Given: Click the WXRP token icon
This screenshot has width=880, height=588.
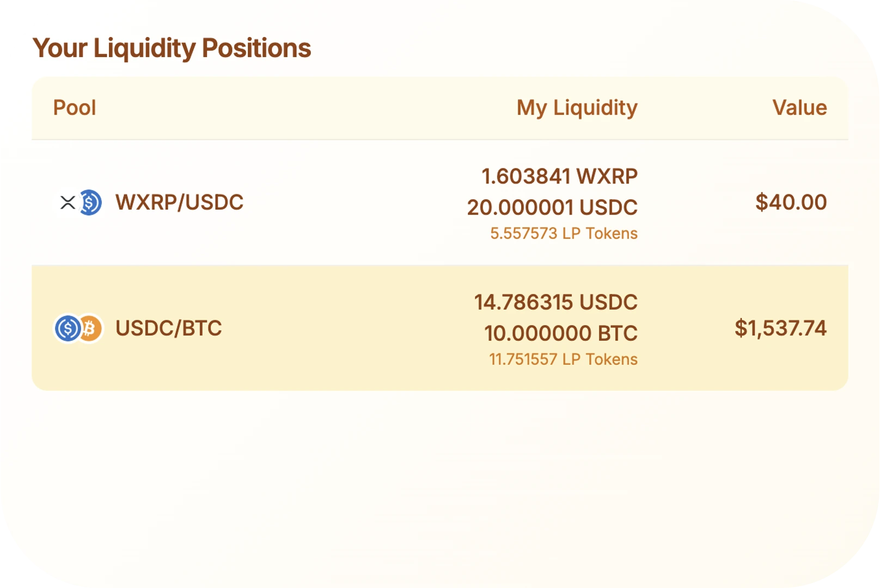Looking at the screenshot, I should tap(68, 203).
